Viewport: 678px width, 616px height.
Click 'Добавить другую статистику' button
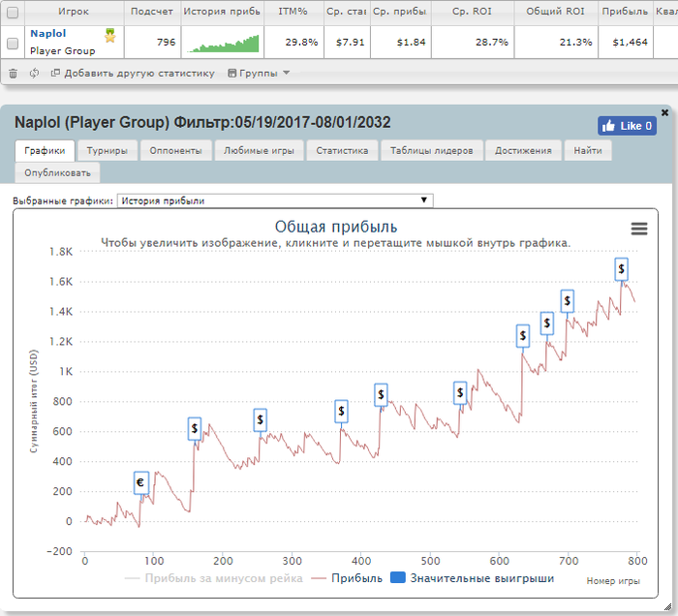[133, 73]
